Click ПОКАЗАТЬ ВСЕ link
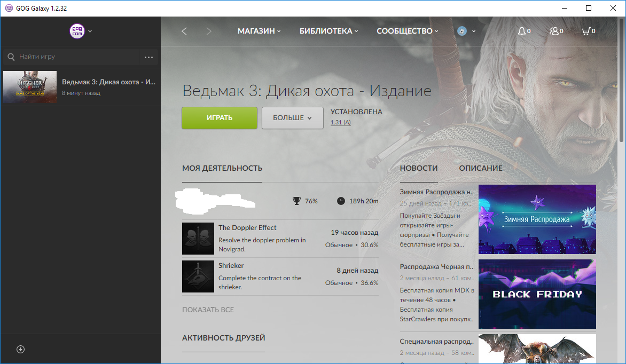 click(208, 310)
